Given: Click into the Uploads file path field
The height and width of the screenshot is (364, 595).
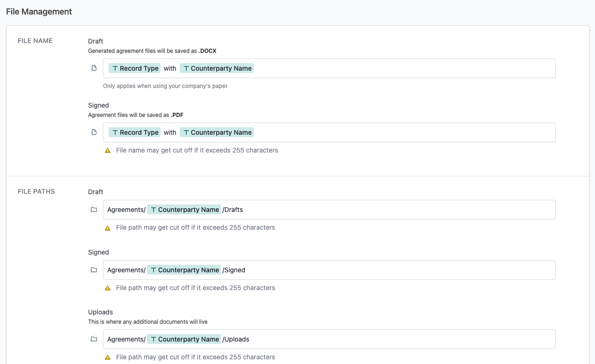Looking at the screenshot, I should [x=398, y=339].
